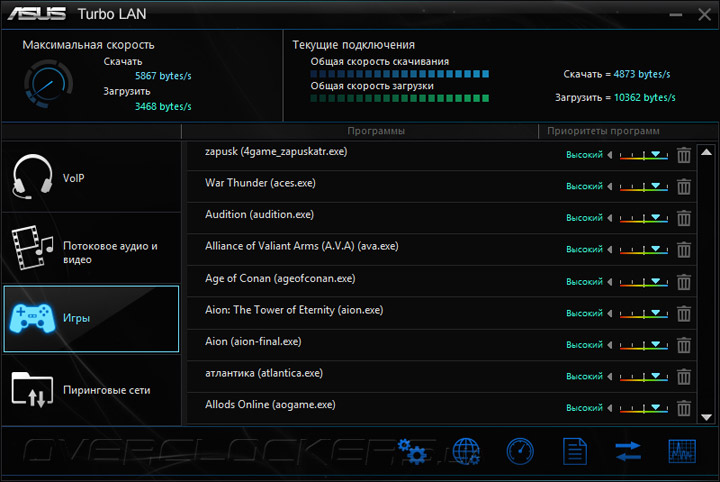Select the Age of Conan (ageofconan.exe) text
This screenshot has width=720, height=482.
tap(280, 278)
